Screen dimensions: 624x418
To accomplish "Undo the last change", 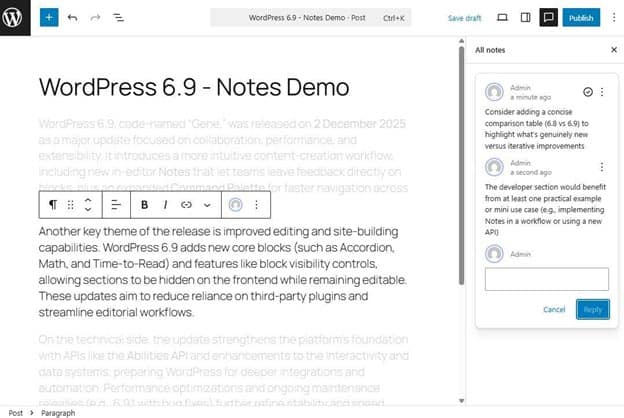I will [72, 18].
